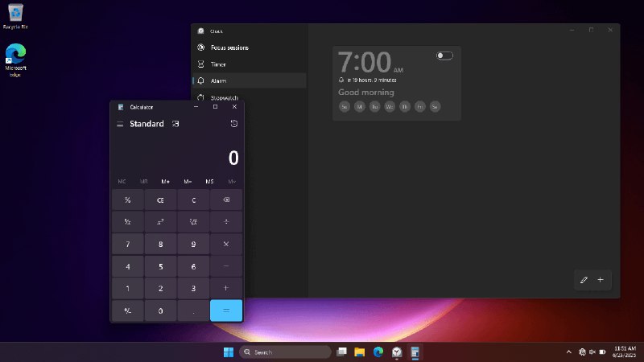Viewport: 644px width, 362px height.
Task: Open Timer in Clock sidebar
Action: tap(250, 64)
